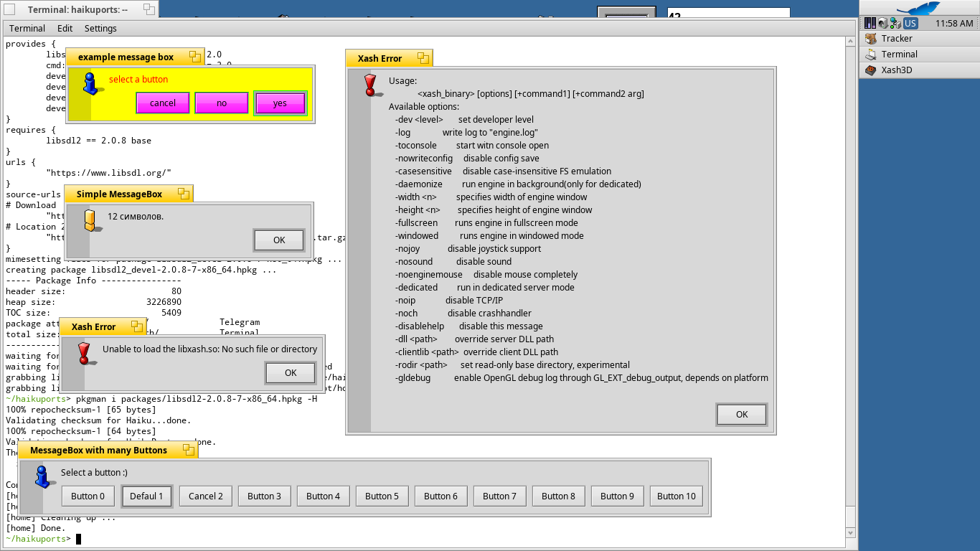Image resolution: width=980 pixels, height=551 pixels.
Task: Dismiss the libxash.so error with OK
Action: (x=291, y=373)
